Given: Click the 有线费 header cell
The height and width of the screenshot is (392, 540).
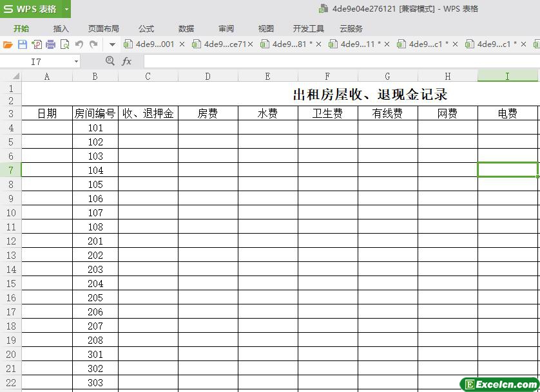Looking at the screenshot, I should click(x=388, y=113).
